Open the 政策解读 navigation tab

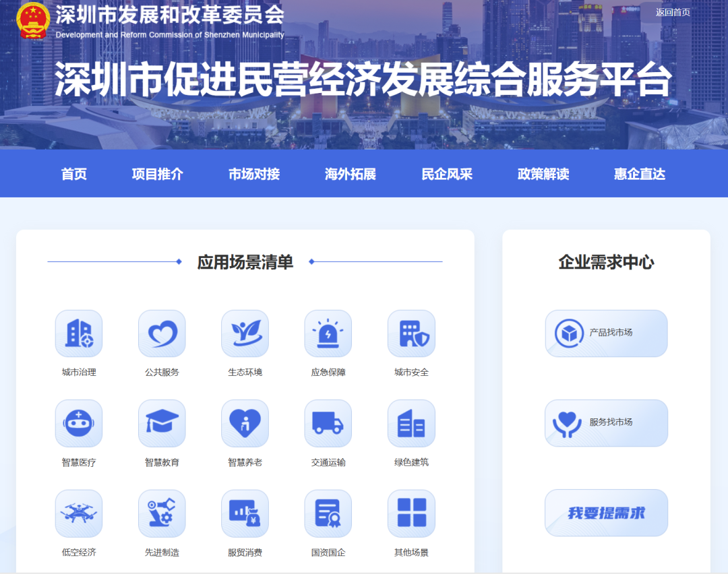(542, 173)
